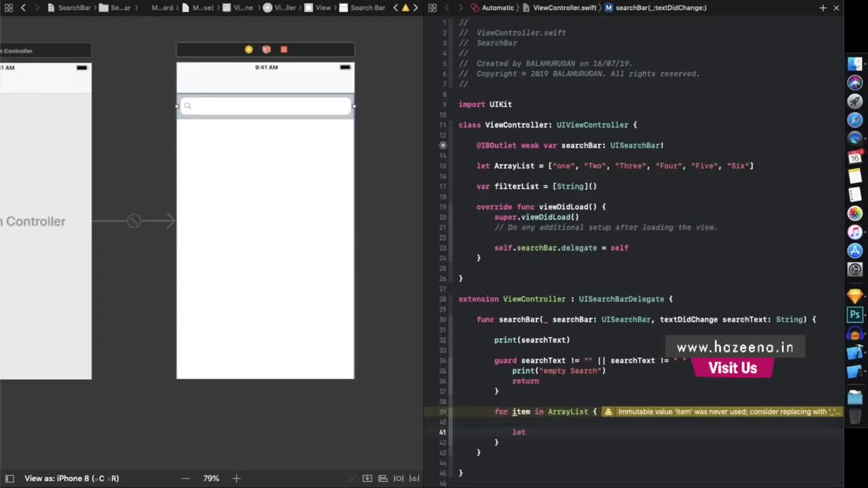Zoom out the storyboard canvas

(186, 479)
